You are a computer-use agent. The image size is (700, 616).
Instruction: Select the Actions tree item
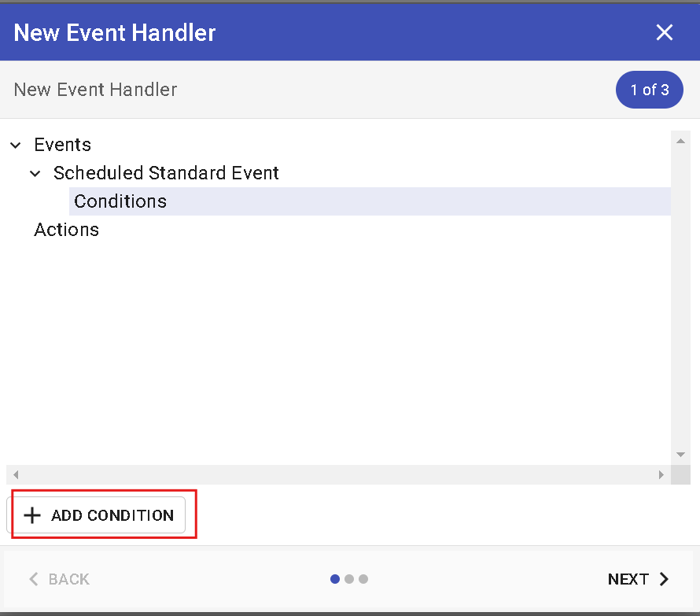pos(67,230)
